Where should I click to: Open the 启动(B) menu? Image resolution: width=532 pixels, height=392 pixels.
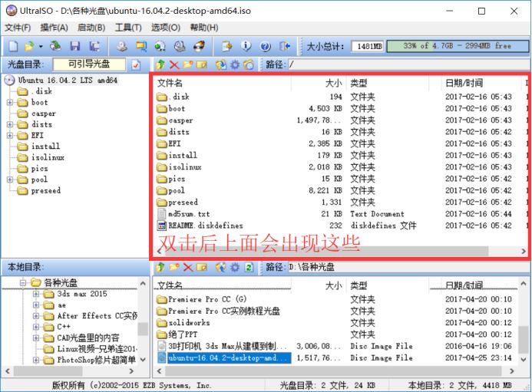(x=91, y=28)
